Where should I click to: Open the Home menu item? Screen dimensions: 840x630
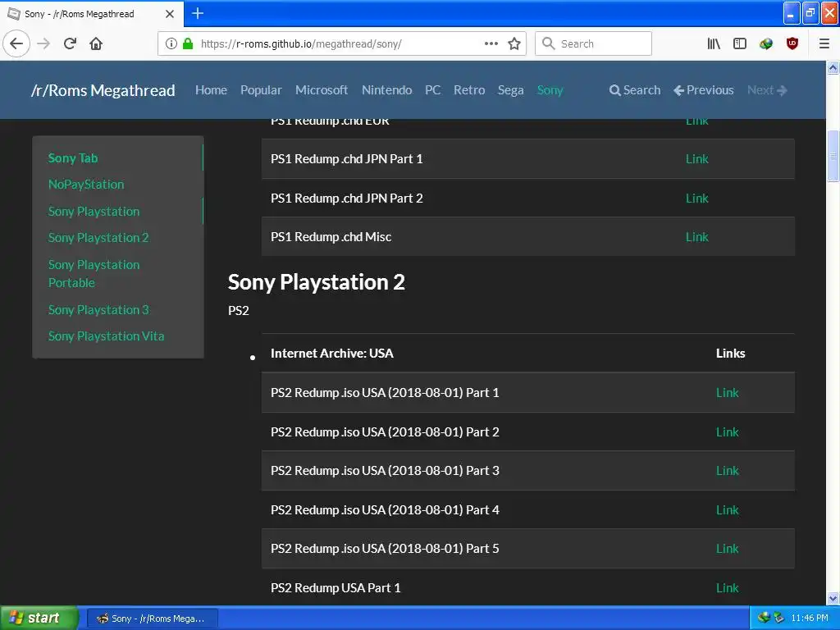coord(211,90)
